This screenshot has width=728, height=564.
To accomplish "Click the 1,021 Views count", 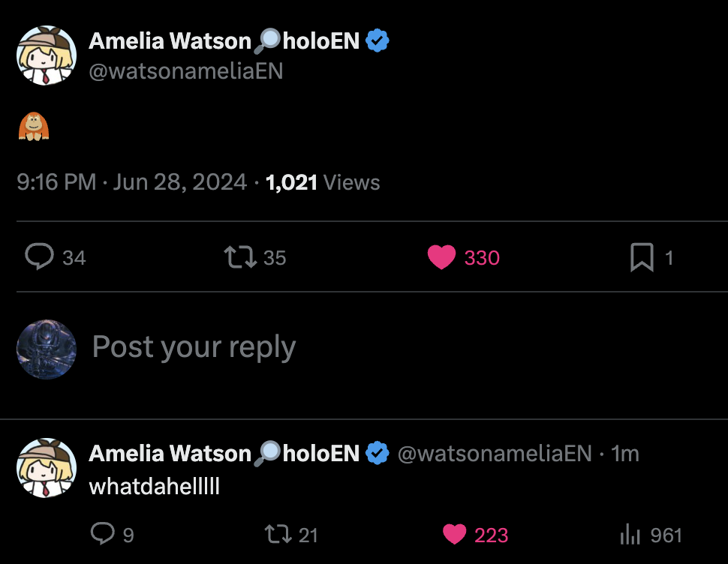I will [323, 182].
